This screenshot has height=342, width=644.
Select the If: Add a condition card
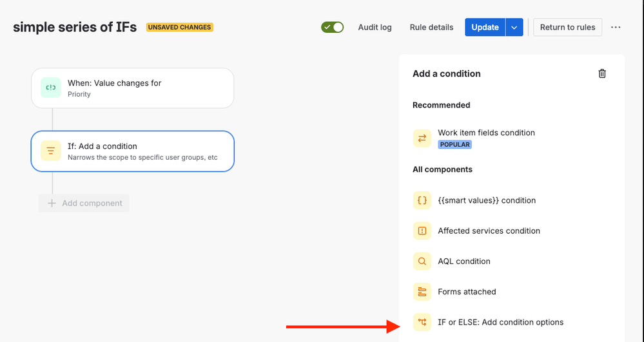coord(133,151)
